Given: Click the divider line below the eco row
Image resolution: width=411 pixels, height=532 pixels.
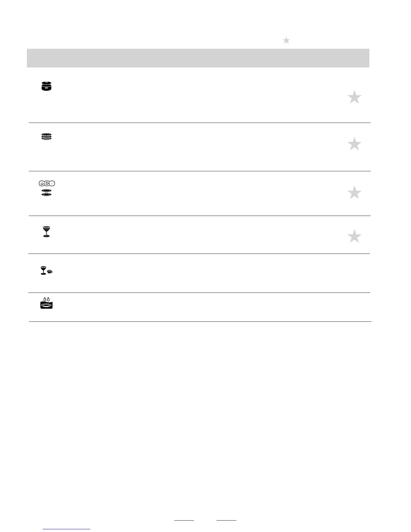Looking at the screenshot, I should click(200, 216).
